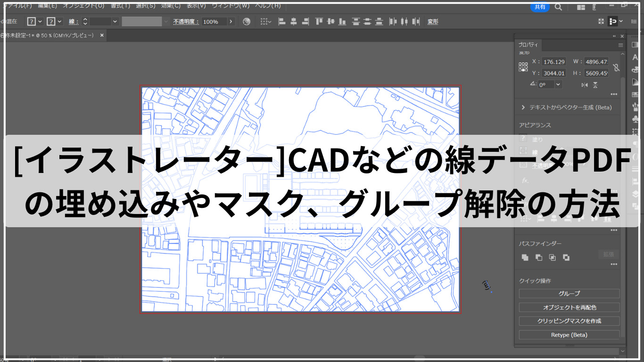The width and height of the screenshot is (644, 362).
Task: Click the flip vertical icon
Action: point(595,85)
